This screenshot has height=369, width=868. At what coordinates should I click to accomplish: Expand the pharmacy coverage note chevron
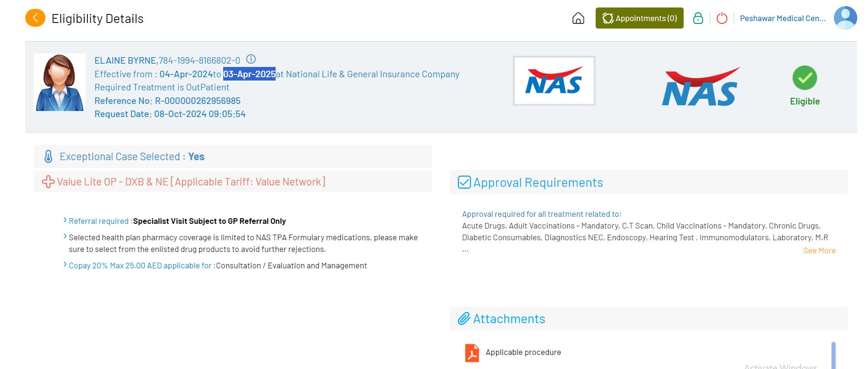(x=65, y=236)
